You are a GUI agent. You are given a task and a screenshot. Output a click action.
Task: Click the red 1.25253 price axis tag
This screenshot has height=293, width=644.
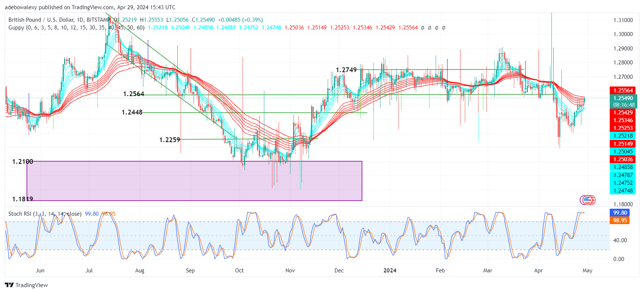623,128
